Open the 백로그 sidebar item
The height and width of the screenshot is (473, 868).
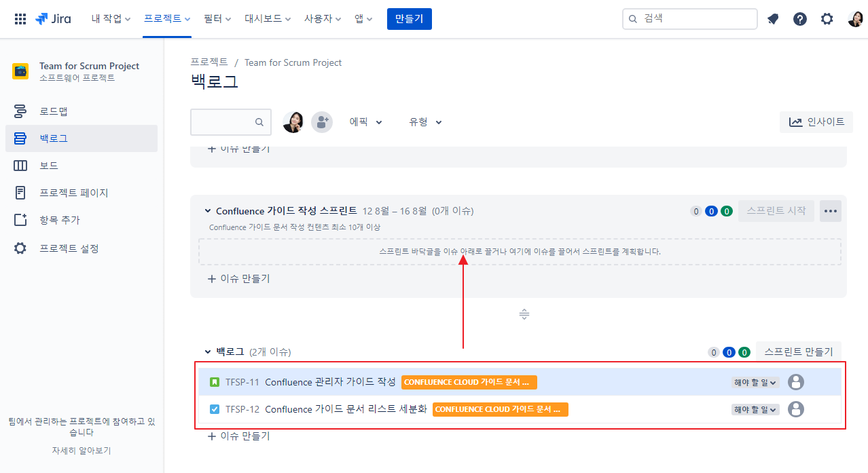pos(82,138)
